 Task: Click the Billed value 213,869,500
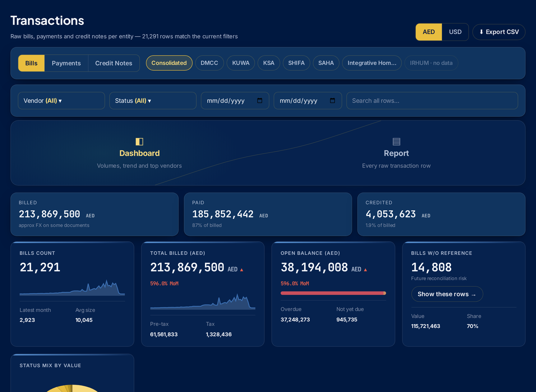[50, 214]
